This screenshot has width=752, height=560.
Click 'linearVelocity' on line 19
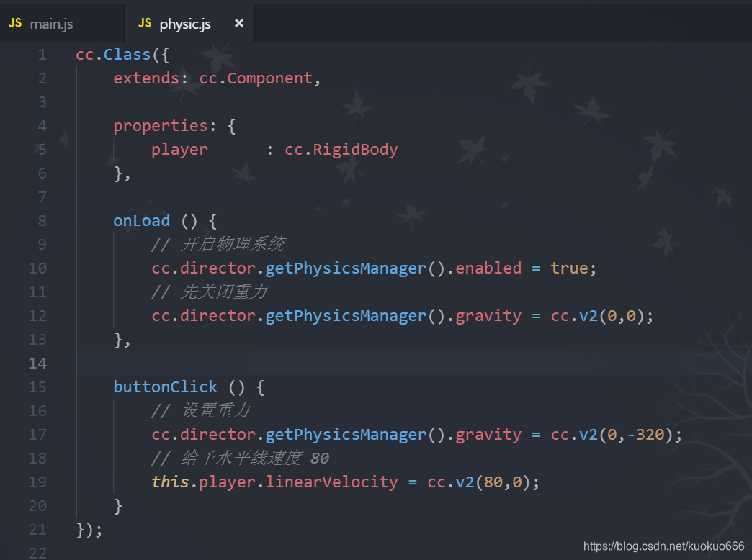[x=331, y=482]
